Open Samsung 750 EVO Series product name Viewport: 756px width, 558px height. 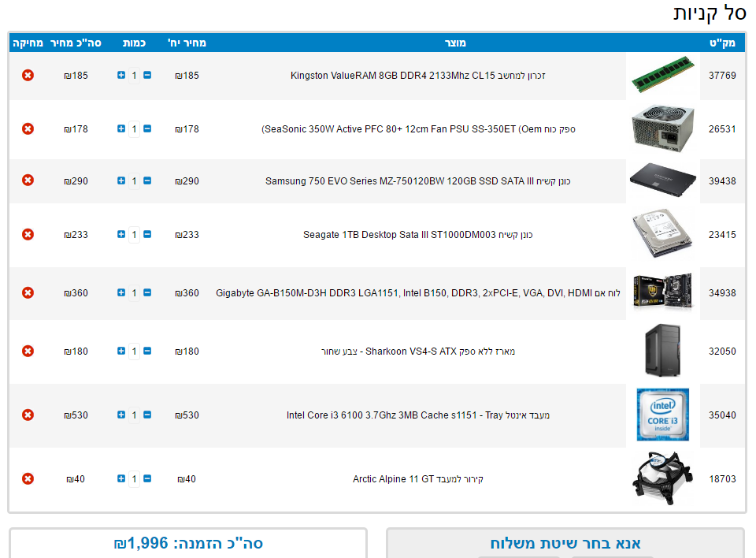(417, 181)
